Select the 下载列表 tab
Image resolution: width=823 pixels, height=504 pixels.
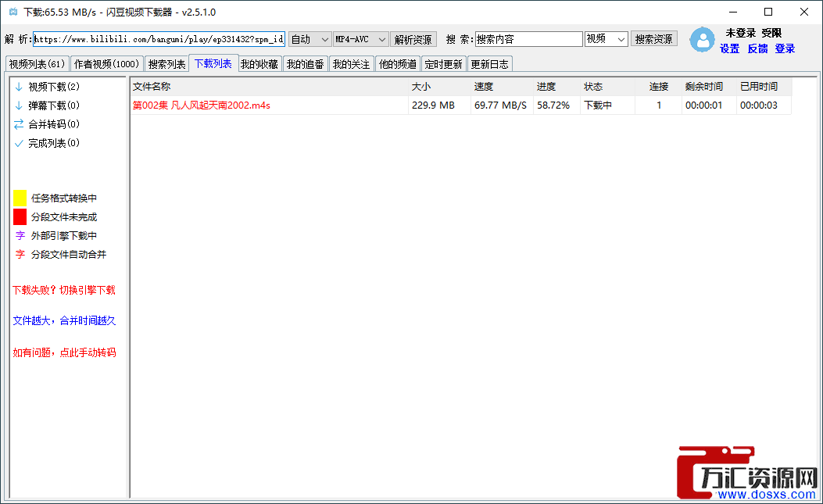click(x=213, y=63)
